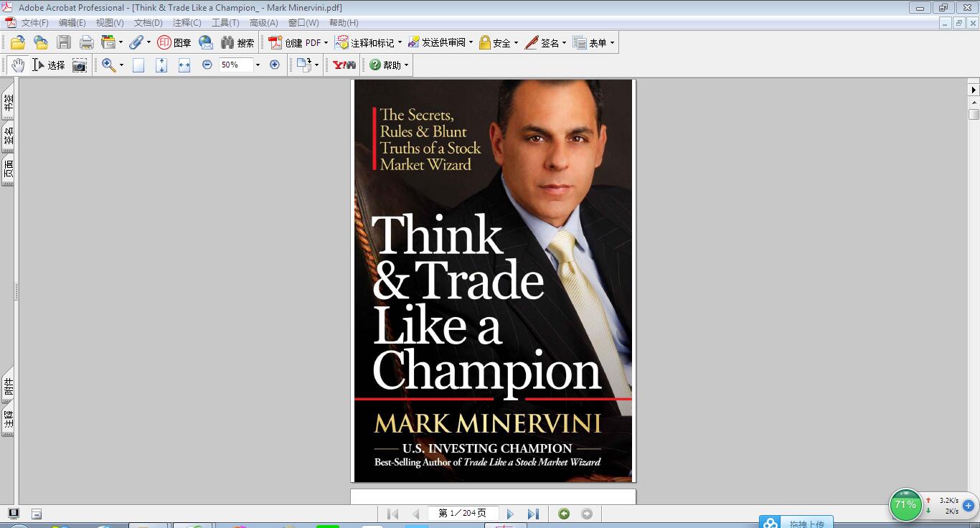Jump to last page button

tap(533, 514)
